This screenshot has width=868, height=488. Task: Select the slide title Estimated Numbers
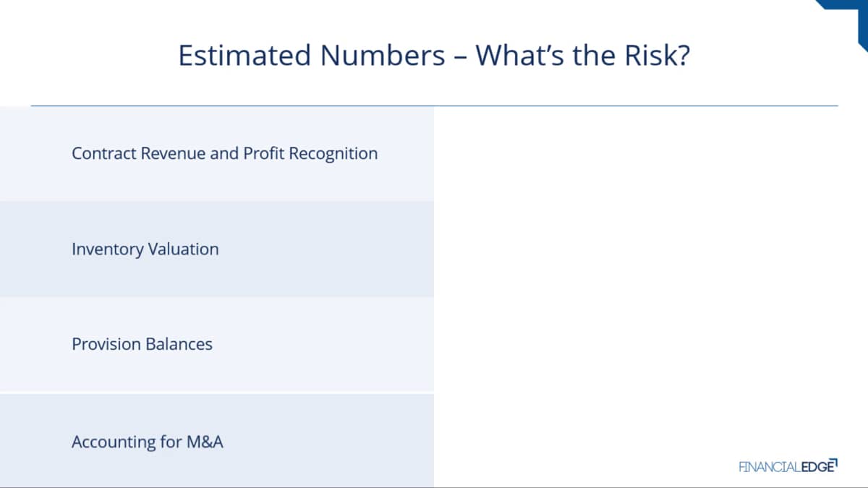(x=434, y=56)
